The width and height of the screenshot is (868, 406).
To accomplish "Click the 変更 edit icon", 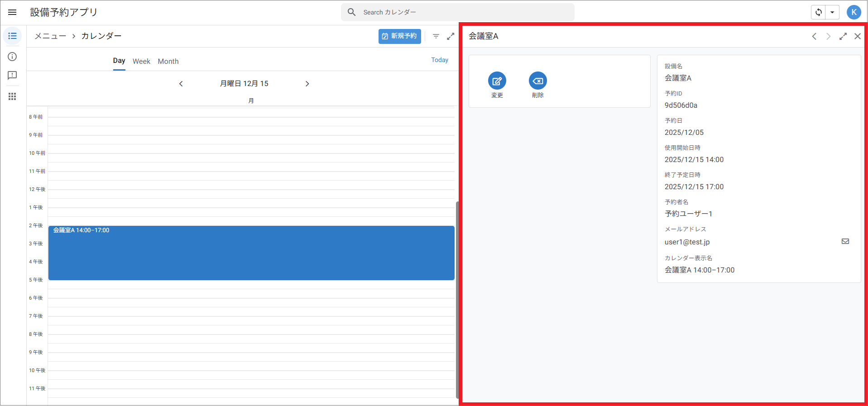I will pyautogui.click(x=497, y=81).
